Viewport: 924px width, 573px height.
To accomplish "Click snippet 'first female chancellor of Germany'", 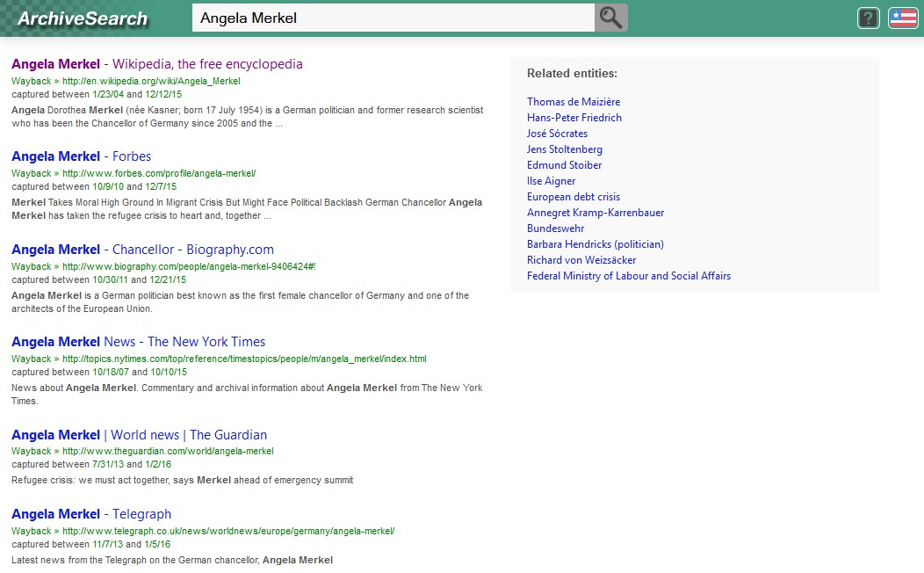I will 241,302.
